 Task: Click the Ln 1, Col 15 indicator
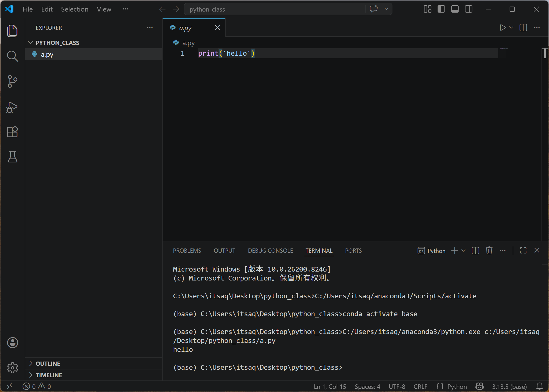click(x=330, y=386)
